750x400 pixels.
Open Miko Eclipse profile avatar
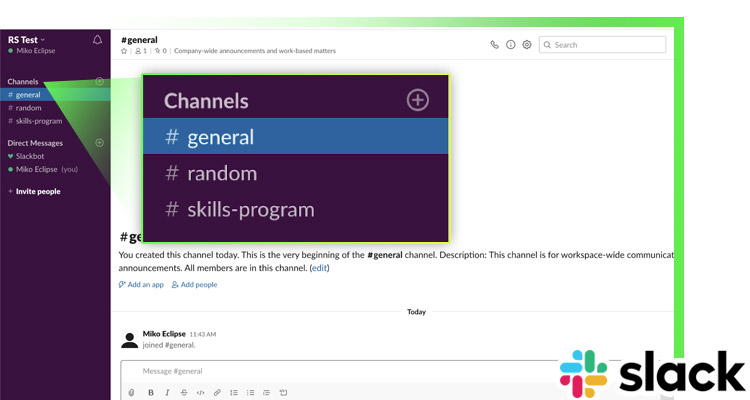click(129, 340)
